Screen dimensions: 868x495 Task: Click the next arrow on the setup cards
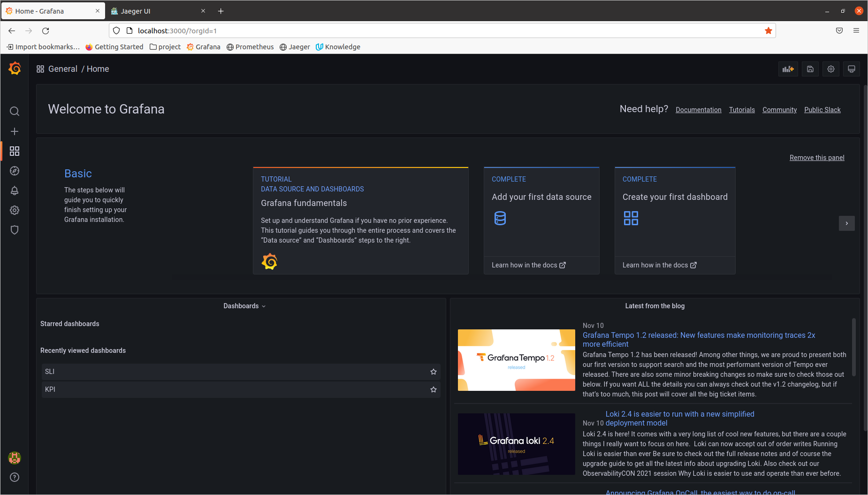[847, 223]
